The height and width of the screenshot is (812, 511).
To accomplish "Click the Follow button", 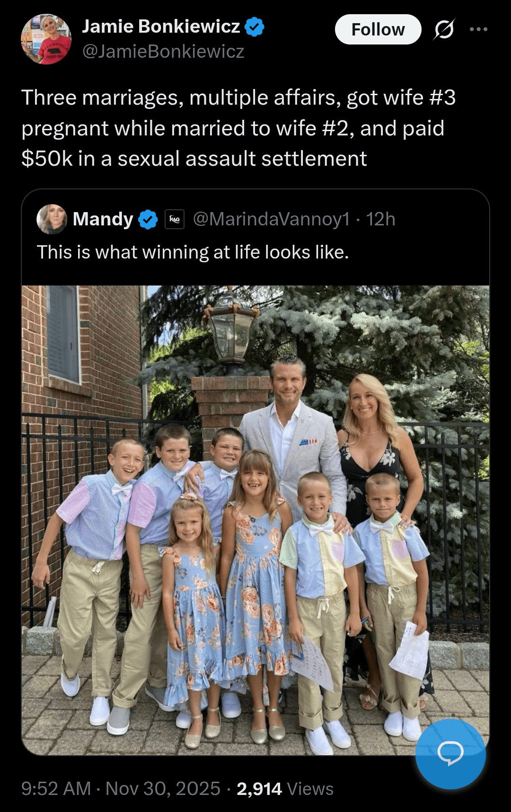I will pos(378,29).
